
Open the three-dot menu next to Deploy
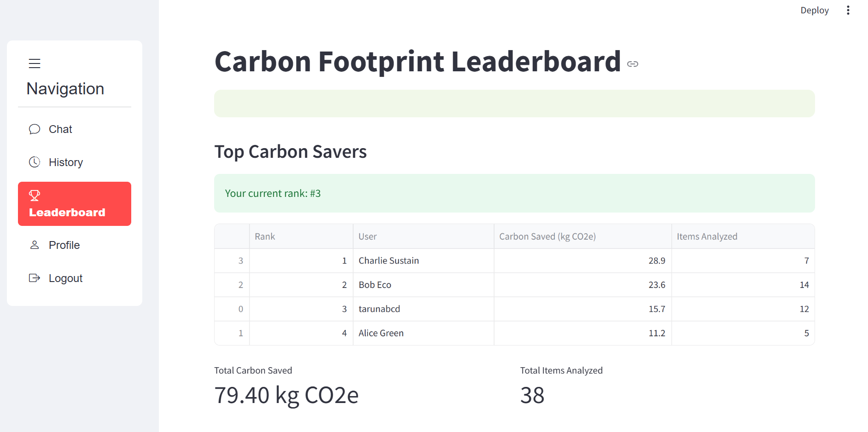tap(848, 10)
